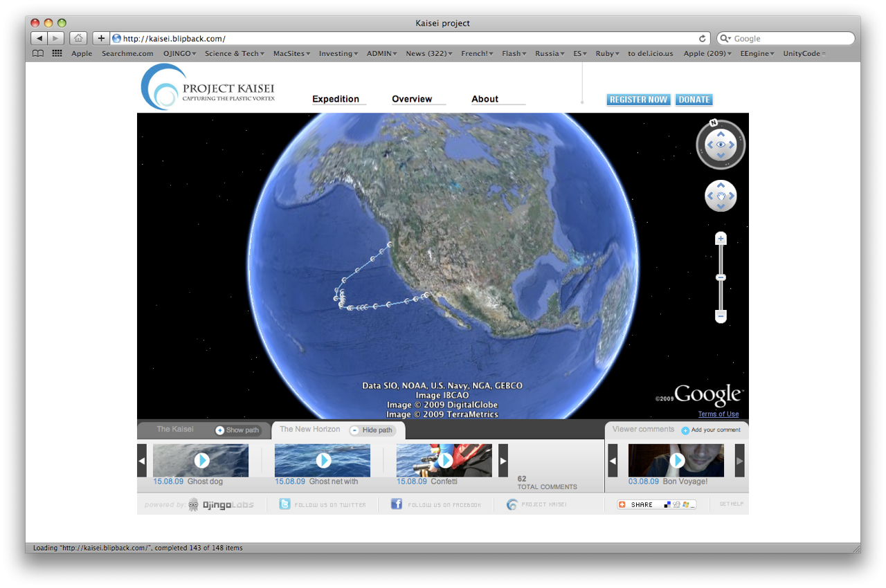Screen dimensions: 886x588
Task: Look left using the eye control's left arrow
Action: tap(709, 145)
